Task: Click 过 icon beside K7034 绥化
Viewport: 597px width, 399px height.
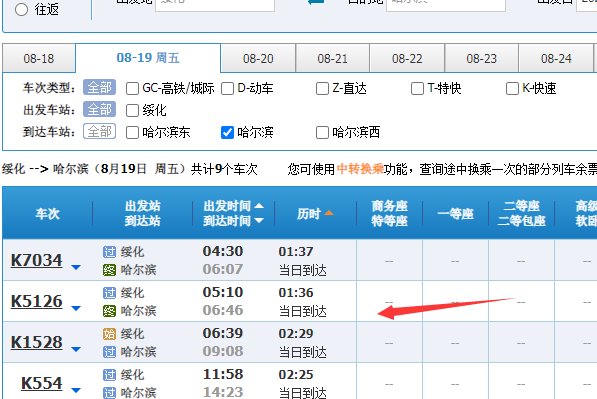Action: point(109,252)
